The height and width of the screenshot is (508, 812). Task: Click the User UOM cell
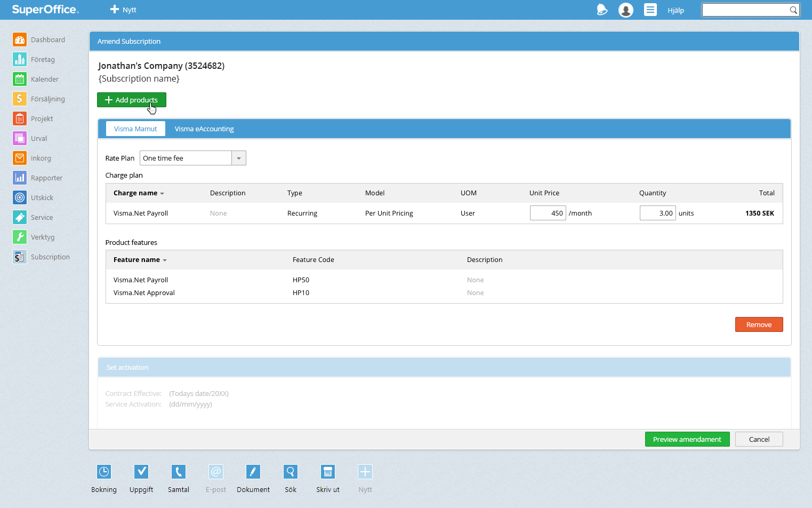468,213
